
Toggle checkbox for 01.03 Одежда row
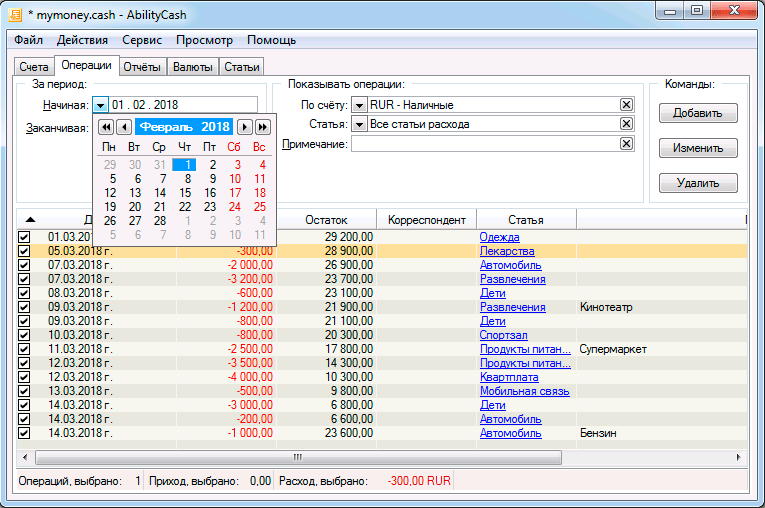[24, 237]
